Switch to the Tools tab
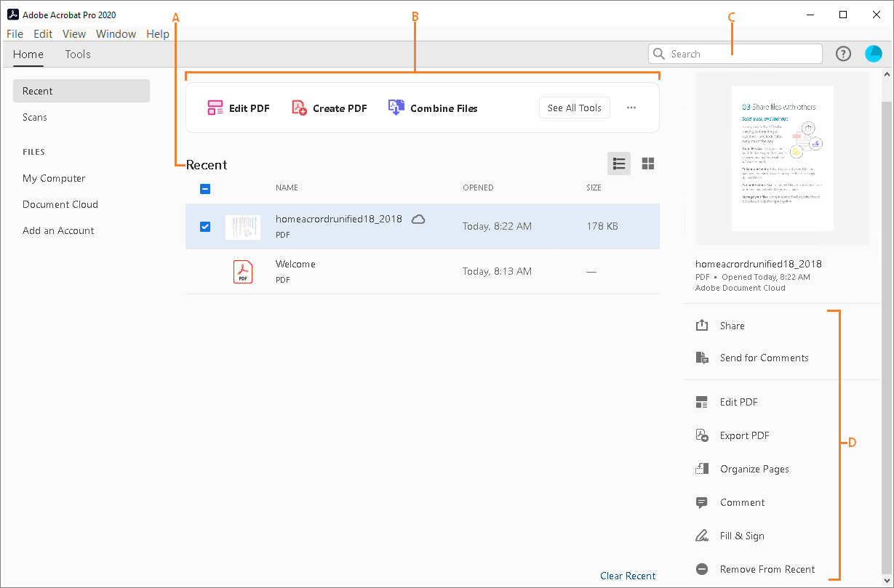The width and height of the screenshot is (894, 588). click(x=77, y=54)
